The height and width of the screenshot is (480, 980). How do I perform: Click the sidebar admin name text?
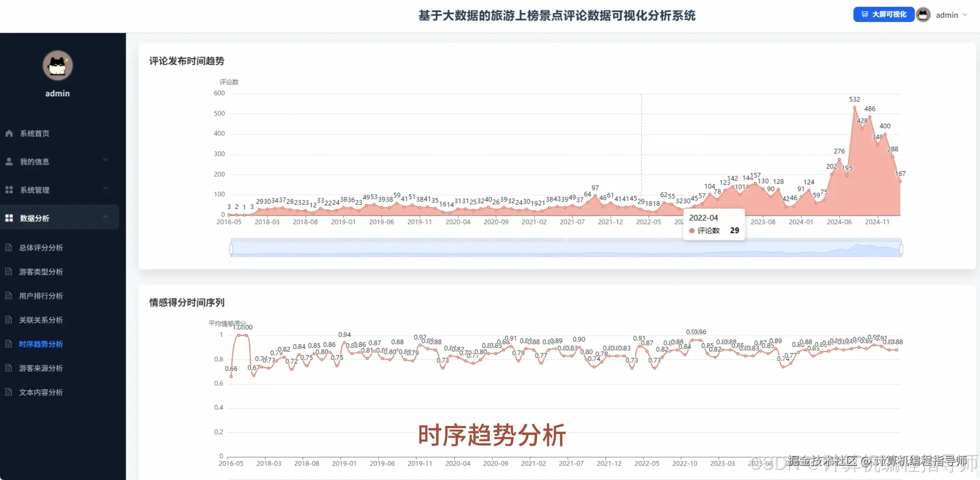57,94
